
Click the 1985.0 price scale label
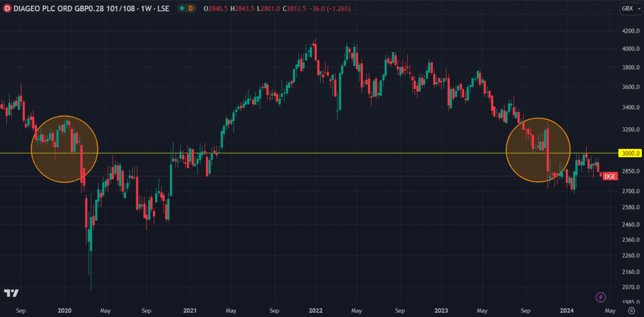tap(630, 302)
